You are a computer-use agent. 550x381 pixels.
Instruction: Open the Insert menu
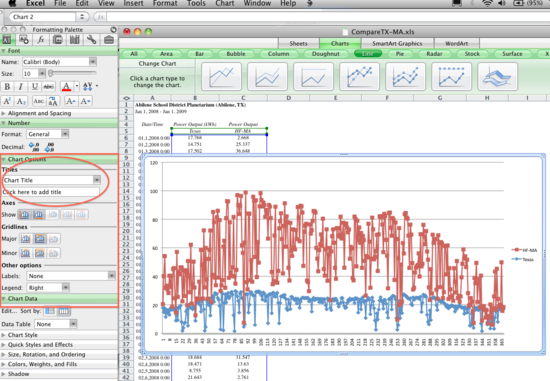click(x=133, y=4)
